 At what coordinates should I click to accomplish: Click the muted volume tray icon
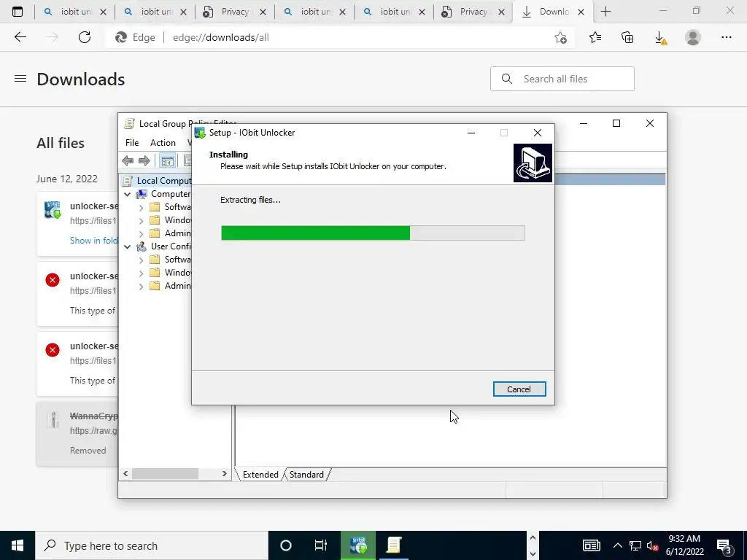pyautogui.click(x=653, y=545)
